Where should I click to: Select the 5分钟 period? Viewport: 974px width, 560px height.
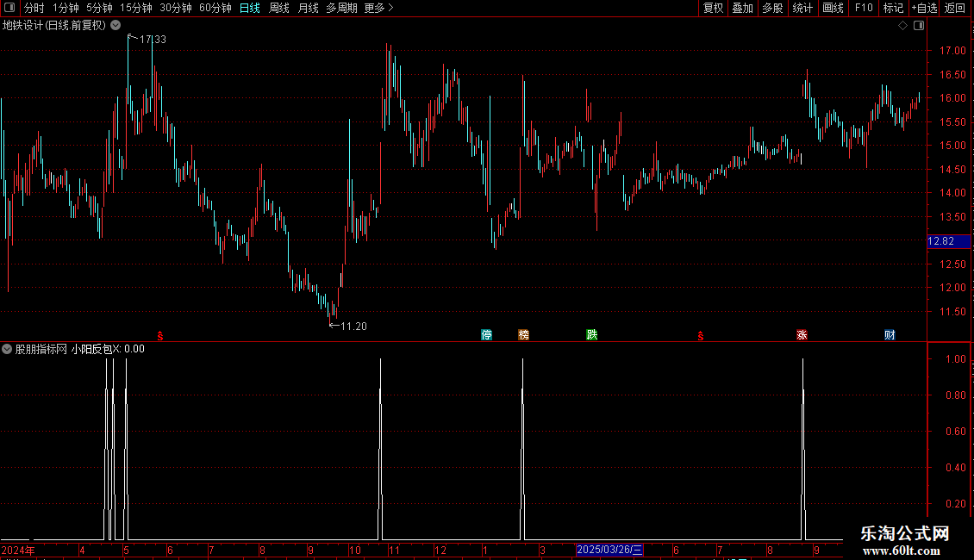coord(99,8)
